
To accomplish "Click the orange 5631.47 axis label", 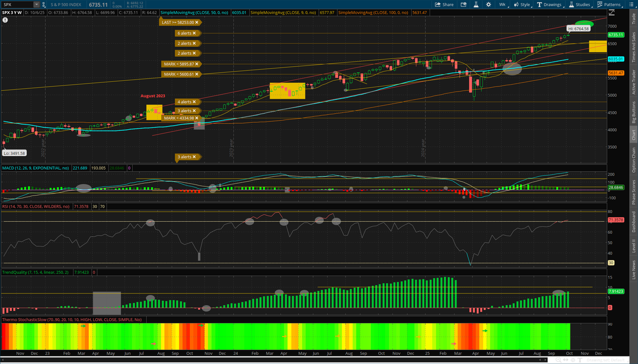I will coord(616,73).
